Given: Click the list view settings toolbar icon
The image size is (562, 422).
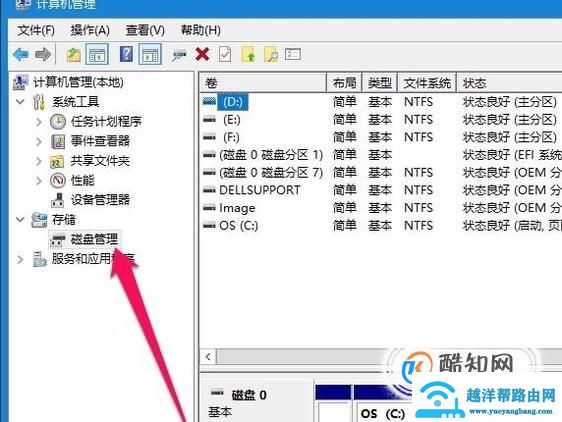Looking at the screenshot, I should 293,54.
